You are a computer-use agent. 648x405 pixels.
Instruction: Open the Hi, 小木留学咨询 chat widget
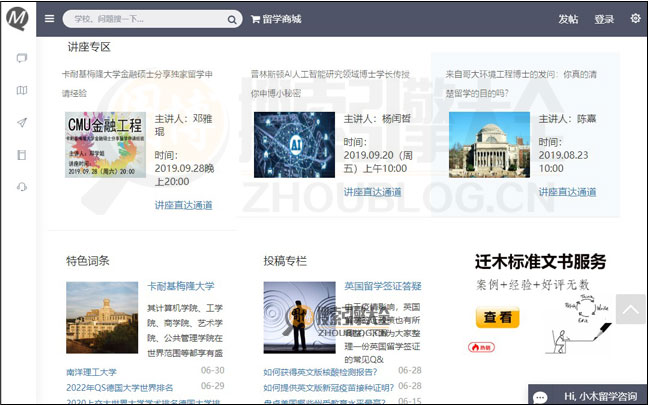[587, 396]
